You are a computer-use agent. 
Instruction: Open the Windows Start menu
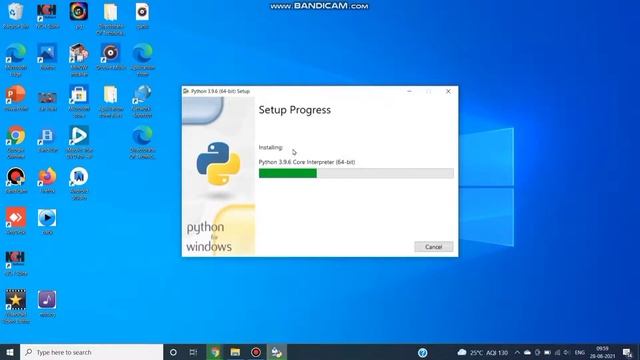pyautogui.click(x=10, y=352)
